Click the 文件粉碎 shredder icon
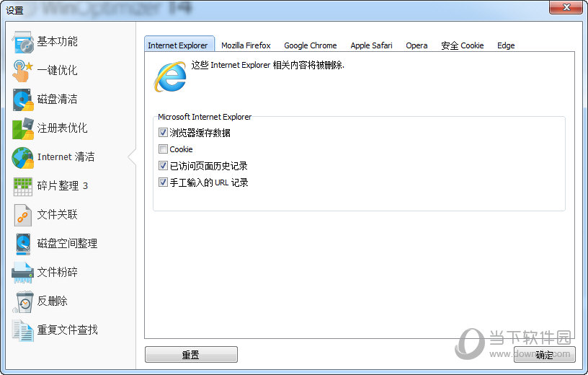 (23, 273)
